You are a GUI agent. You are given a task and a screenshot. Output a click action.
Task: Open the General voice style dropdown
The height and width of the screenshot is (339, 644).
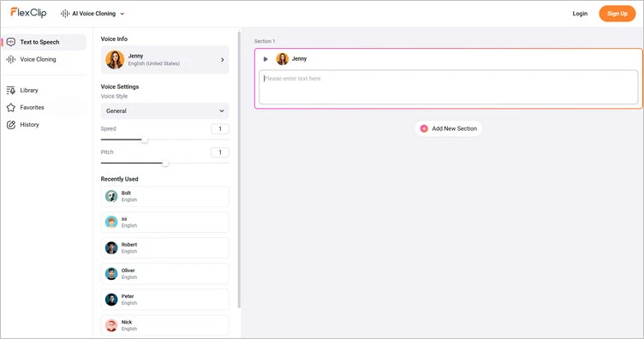pos(165,110)
